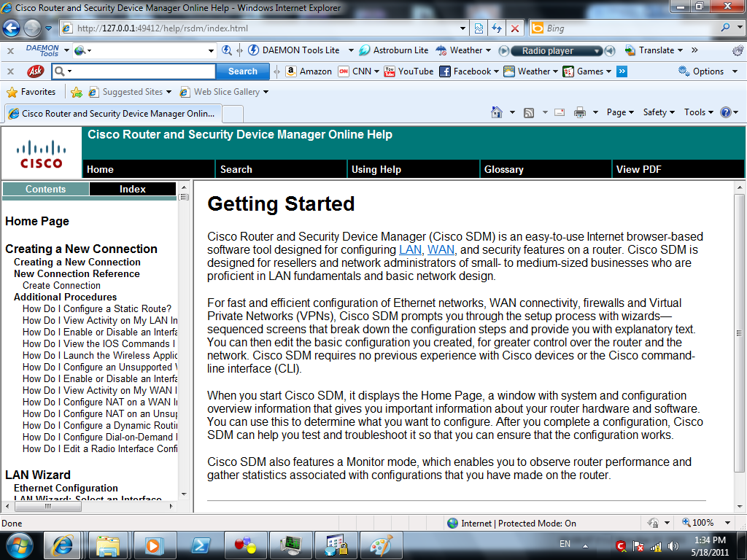Screen dimensions: 747x560
Task: Click the Ask logo icon
Action: [35, 71]
